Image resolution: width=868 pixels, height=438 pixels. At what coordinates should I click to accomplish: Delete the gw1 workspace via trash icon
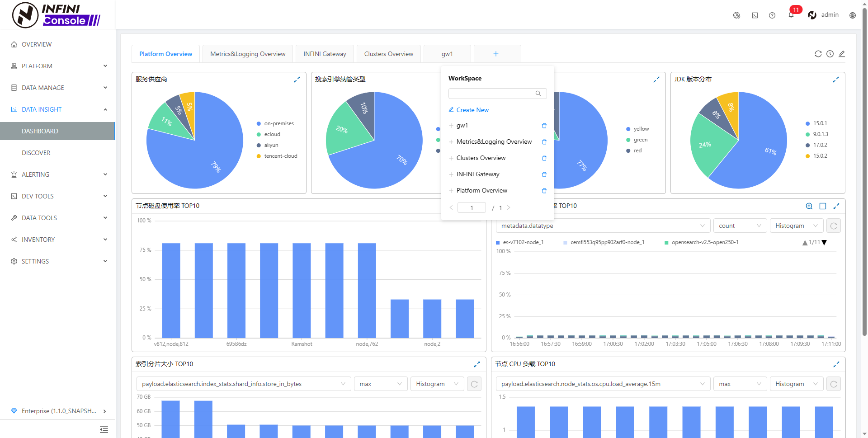544,126
